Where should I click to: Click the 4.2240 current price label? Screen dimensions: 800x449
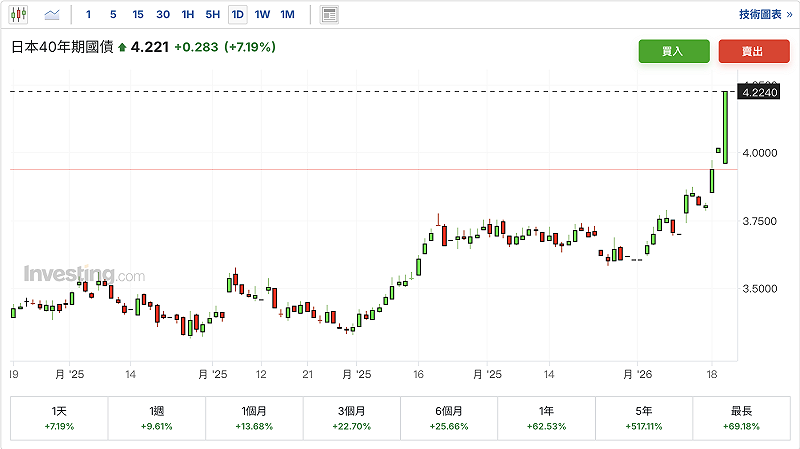759,92
